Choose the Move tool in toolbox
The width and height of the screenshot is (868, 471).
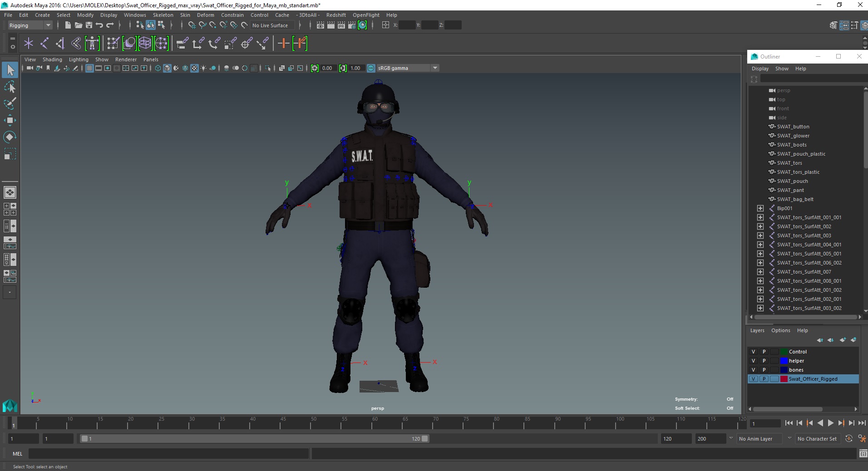[x=10, y=120]
